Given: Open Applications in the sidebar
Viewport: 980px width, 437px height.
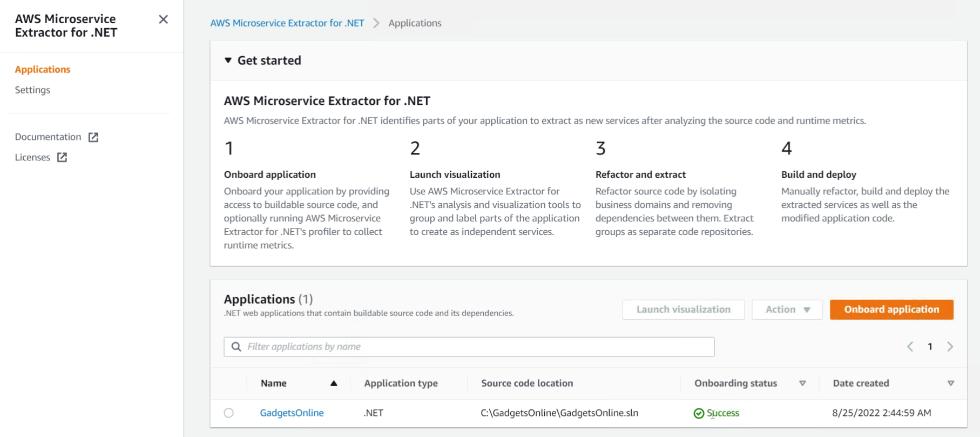Looking at the screenshot, I should 43,69.
